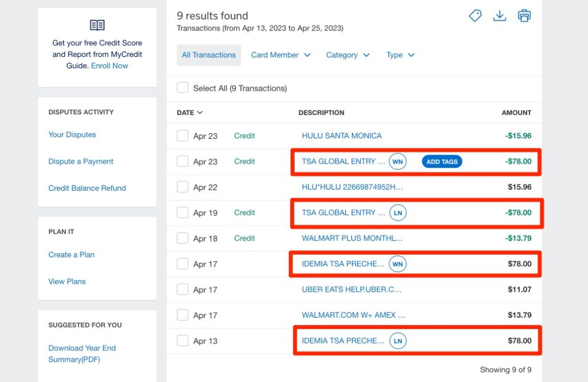Click the tag icon above transactions
Viewport: 588px width, 382px height.
(475, 16)
